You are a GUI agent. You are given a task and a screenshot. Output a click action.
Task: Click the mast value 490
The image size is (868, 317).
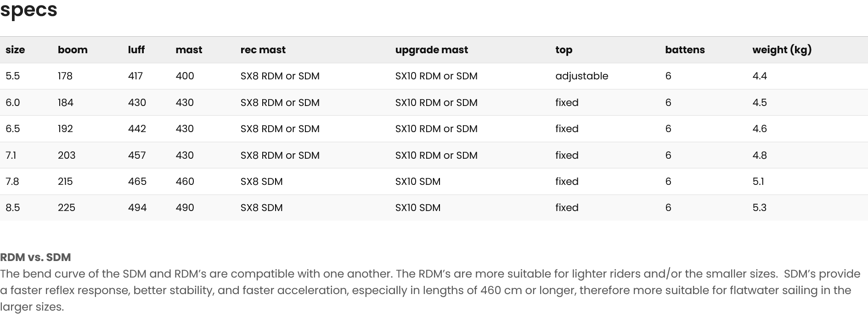(x=185, y=208)
